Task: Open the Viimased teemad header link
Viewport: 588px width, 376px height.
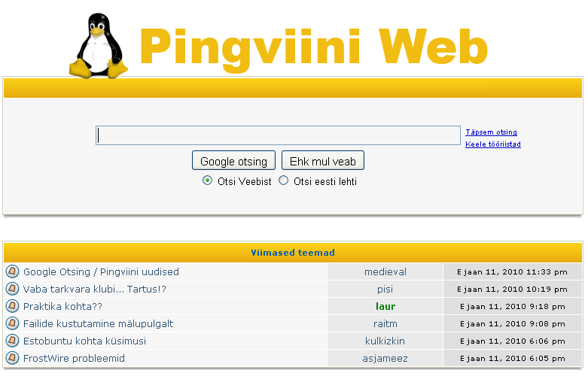Action: [x=293, y=253]
